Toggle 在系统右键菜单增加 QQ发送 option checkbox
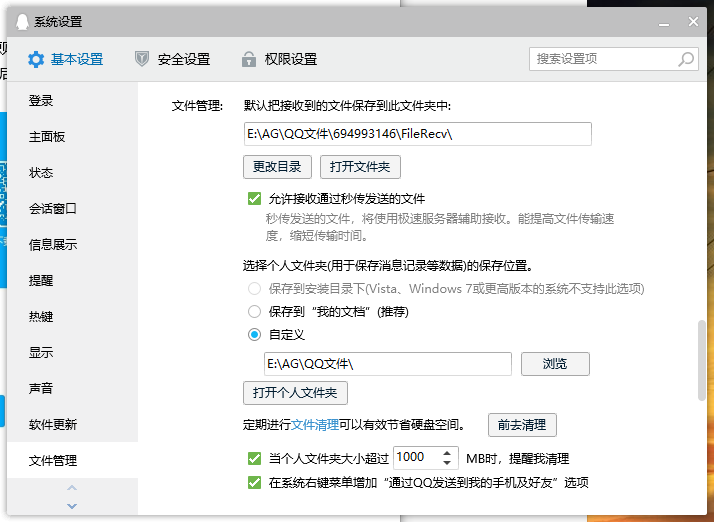The width and height of the screenshot is (714, 522). pyautogui.click(x=254, y=482)
